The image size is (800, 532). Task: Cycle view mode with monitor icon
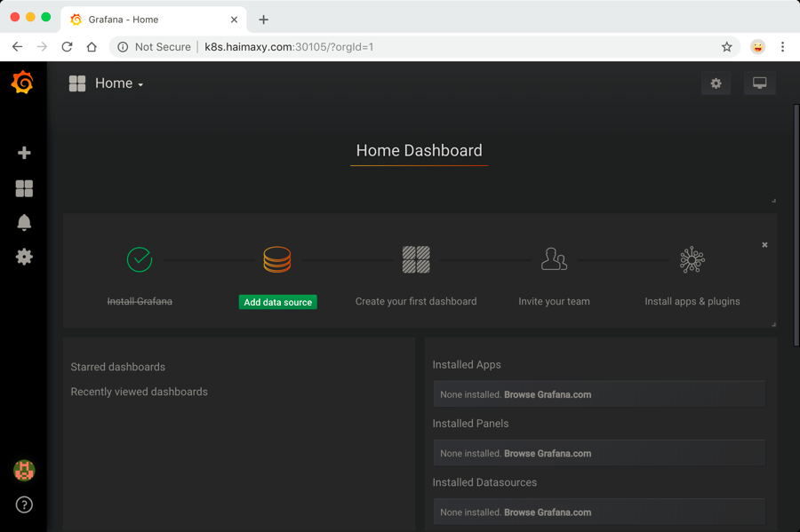click(760, 83)
